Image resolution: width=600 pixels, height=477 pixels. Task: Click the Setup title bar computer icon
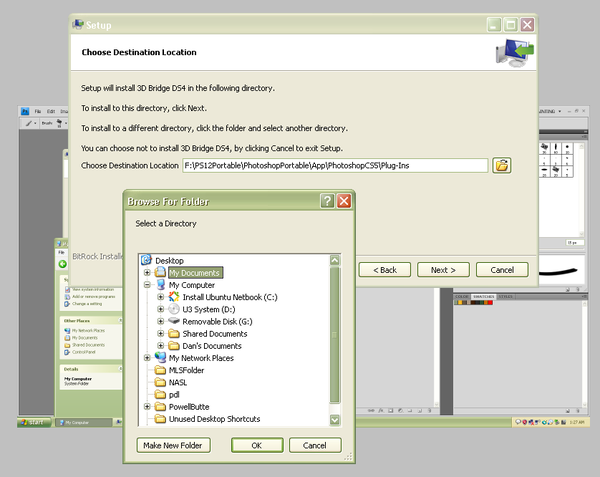78,24
